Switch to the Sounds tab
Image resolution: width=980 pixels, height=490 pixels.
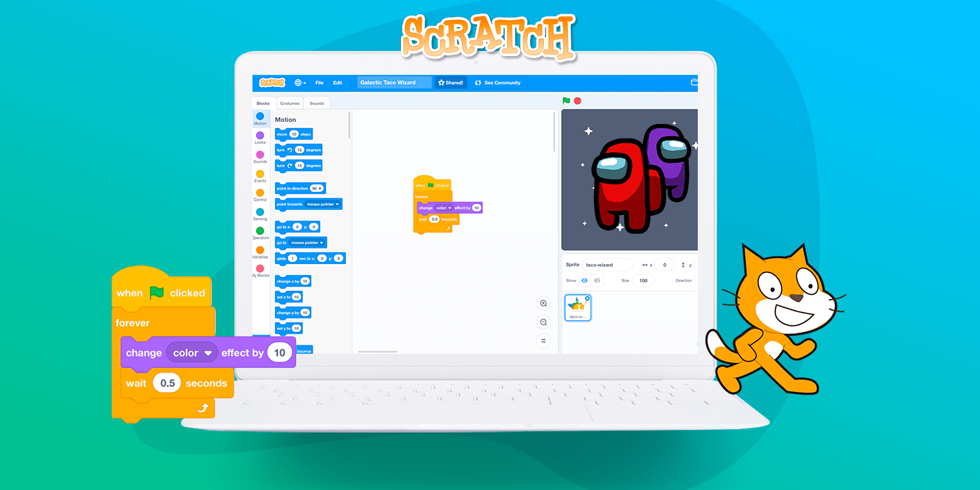click(x=317, y=103)
